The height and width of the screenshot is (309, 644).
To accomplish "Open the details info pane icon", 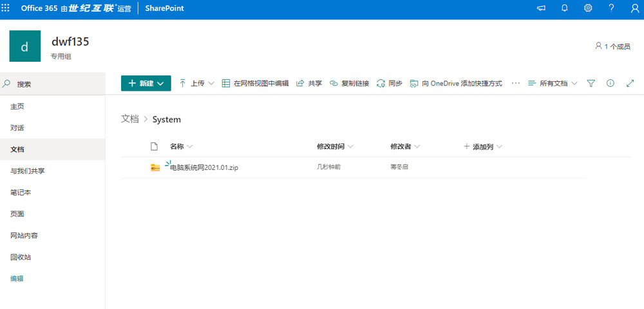I will (x=611, y=84).
